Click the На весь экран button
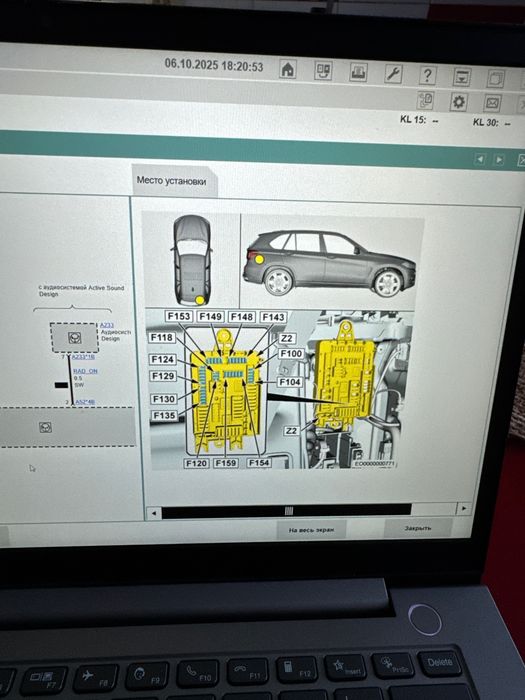The height and width of the screenshot is (700, 525). 311,530
